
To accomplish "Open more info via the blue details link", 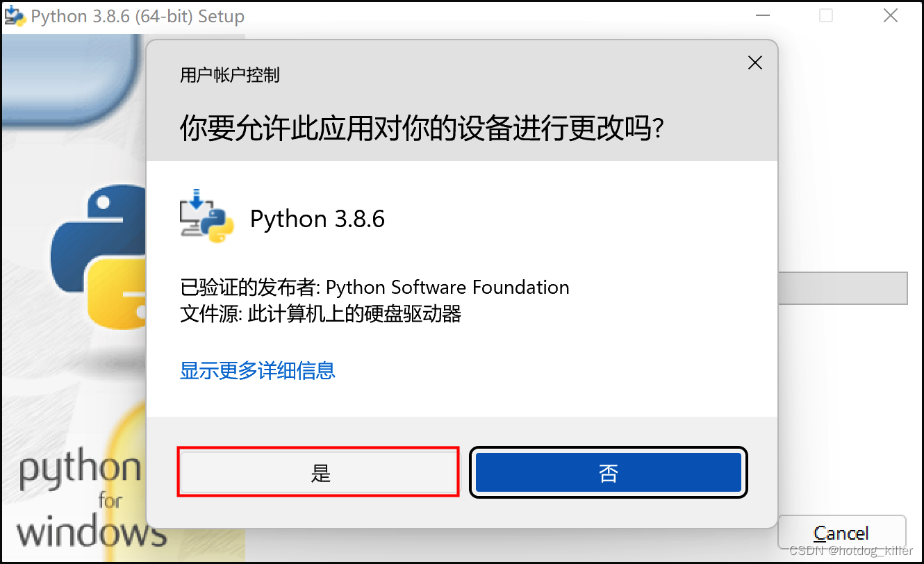I will [x=256, y=370].
